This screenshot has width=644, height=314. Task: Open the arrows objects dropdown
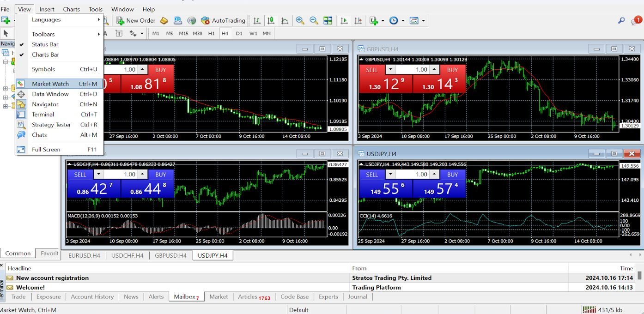(x=142, y=33)
